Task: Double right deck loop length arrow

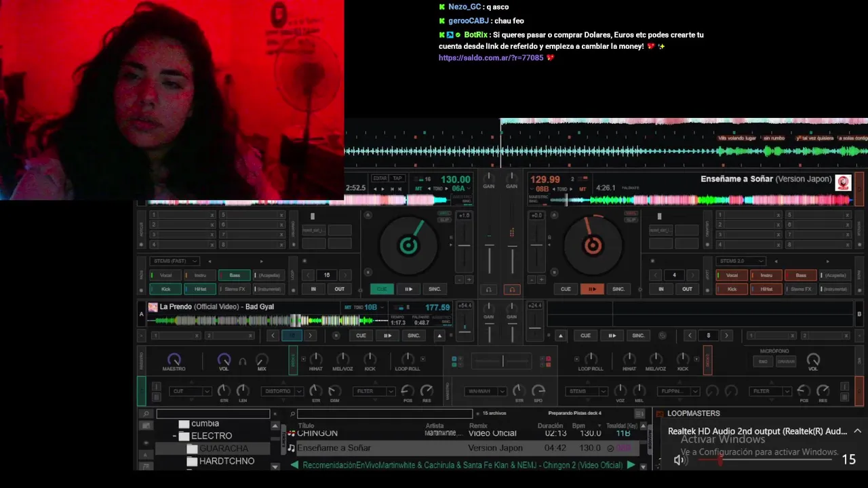Action: click(x=692, y=275)
